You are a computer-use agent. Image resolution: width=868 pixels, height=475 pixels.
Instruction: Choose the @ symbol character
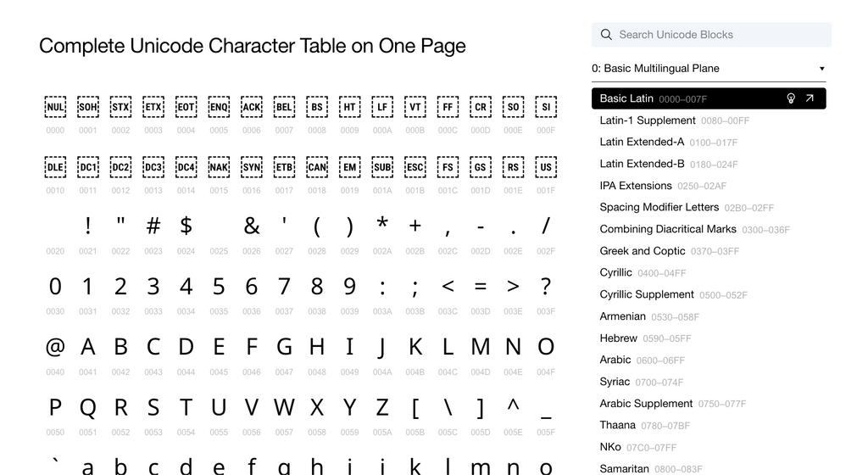tap(55, 346)
